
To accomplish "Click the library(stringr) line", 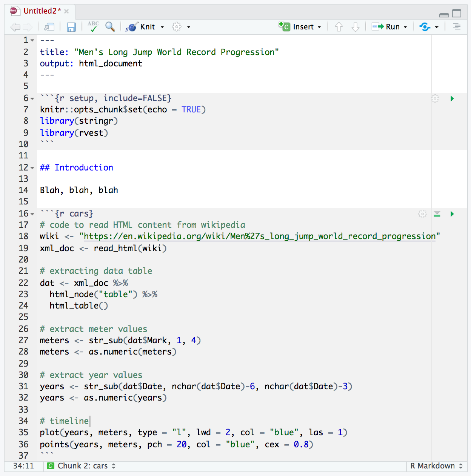I will tap(79, 121).
